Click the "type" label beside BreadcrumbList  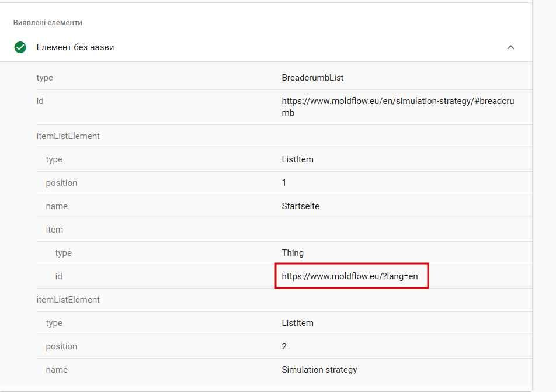tap(45, 78)
